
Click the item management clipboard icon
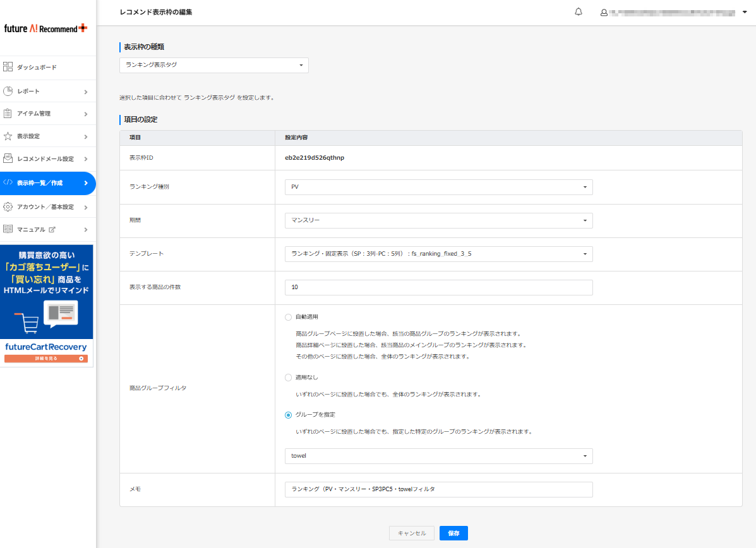coord(8,114)
